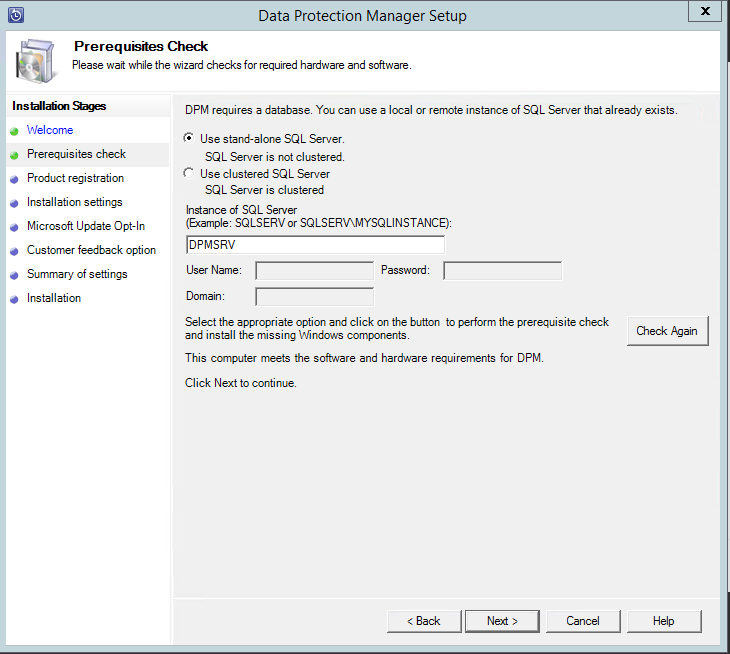Click blue bullet beside Microsoft Update Opt-In

(x=14, y=228)
